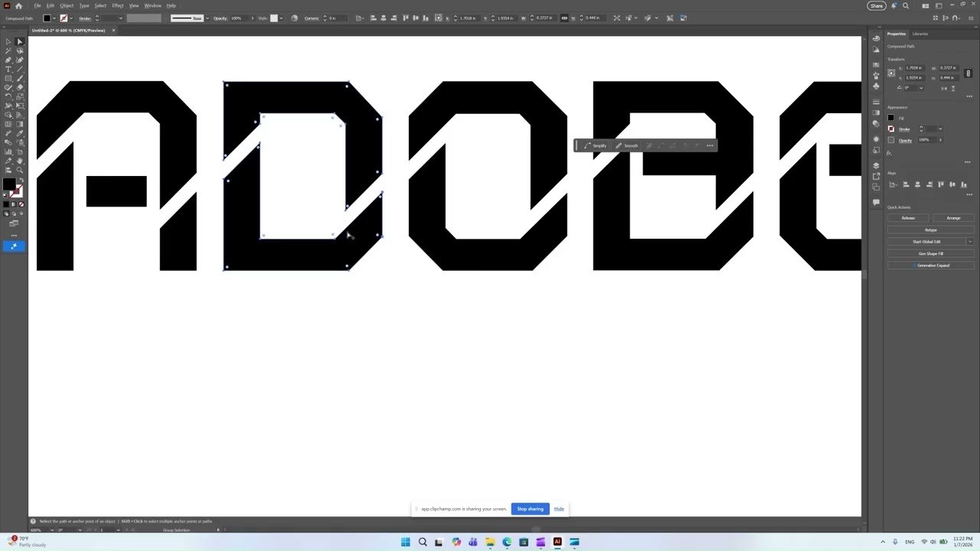Image resolution: width=980 pixels, height=551 pixels.
Task: Click the Release quick action button
Action: (908, 218)
